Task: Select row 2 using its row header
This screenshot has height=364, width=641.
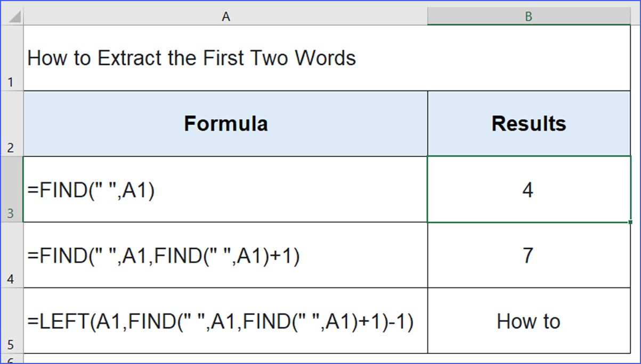Action: 12,123
